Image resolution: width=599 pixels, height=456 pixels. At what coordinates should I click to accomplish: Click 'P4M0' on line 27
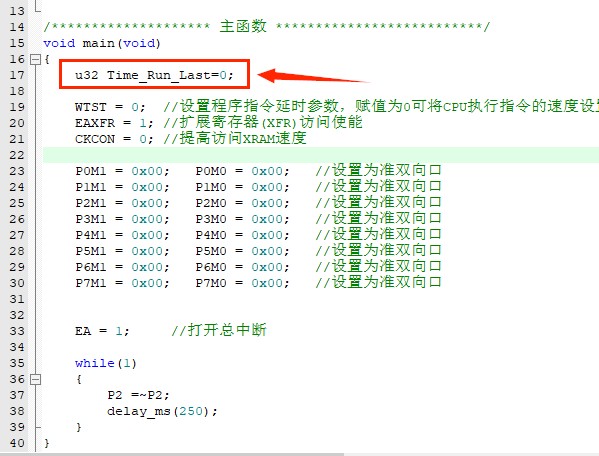click(211, 235)
